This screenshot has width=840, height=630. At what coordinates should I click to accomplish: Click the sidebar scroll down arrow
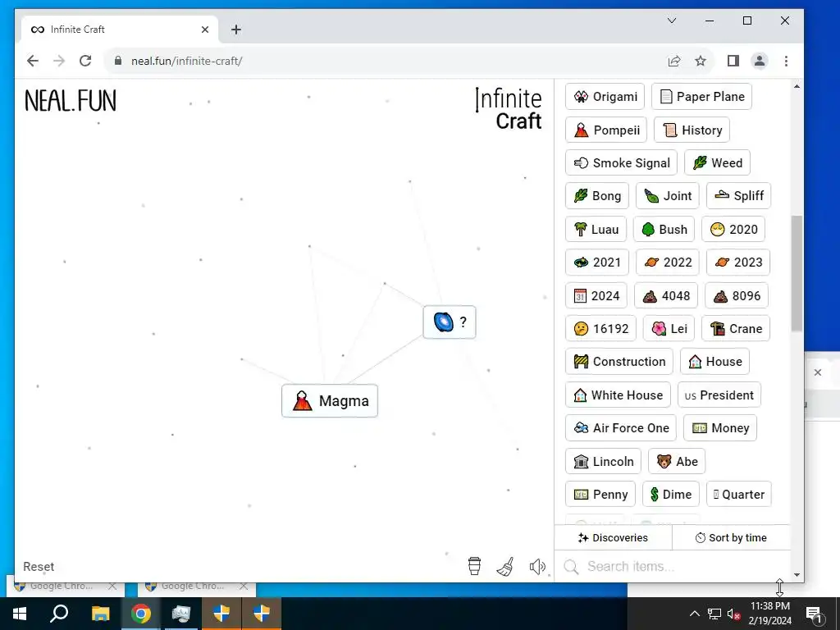coord(797,575)
